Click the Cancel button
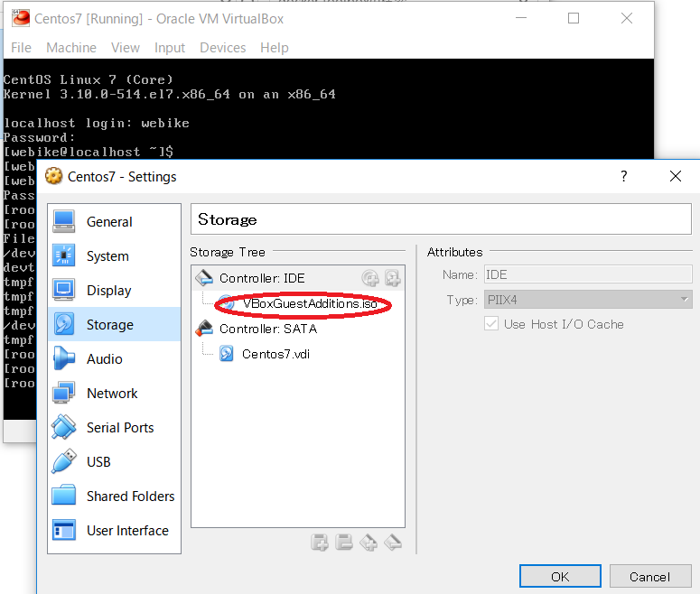The width and height of the screenshot is (700, 594). 650,577
